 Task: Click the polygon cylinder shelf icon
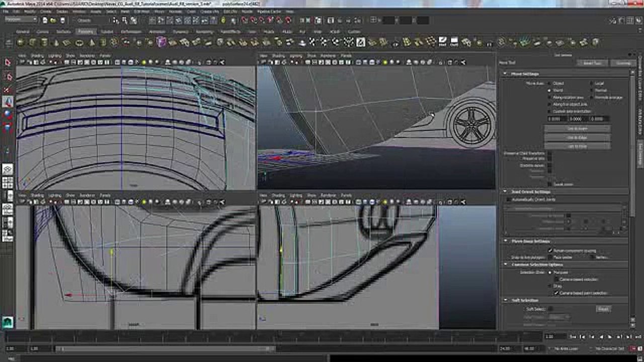click(x=44, y=42)
